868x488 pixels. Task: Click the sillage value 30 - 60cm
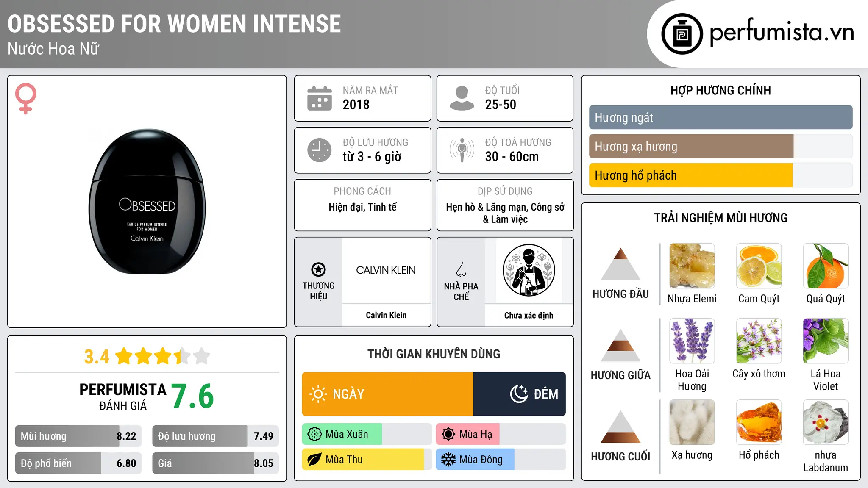512,157
